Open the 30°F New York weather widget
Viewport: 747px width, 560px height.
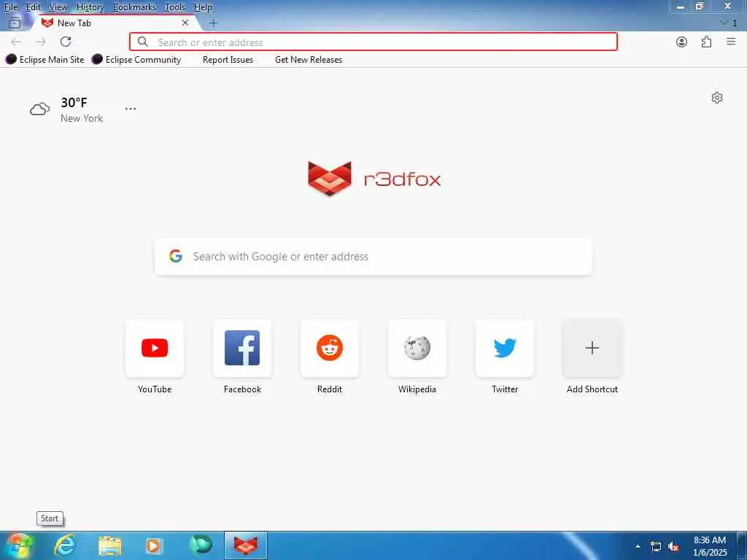66,109
